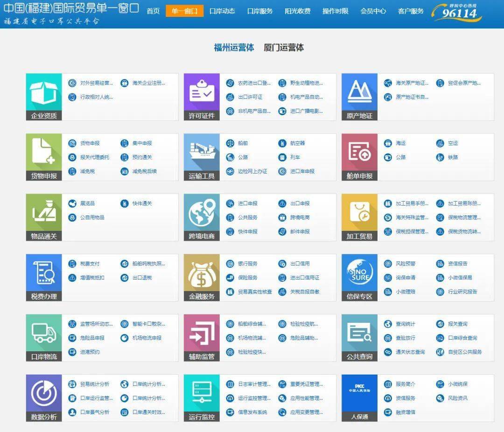Open 会员中心 from the navigation bar
Image resolution: width=504 pixels, height=432 pixels.
click(373, 11)
